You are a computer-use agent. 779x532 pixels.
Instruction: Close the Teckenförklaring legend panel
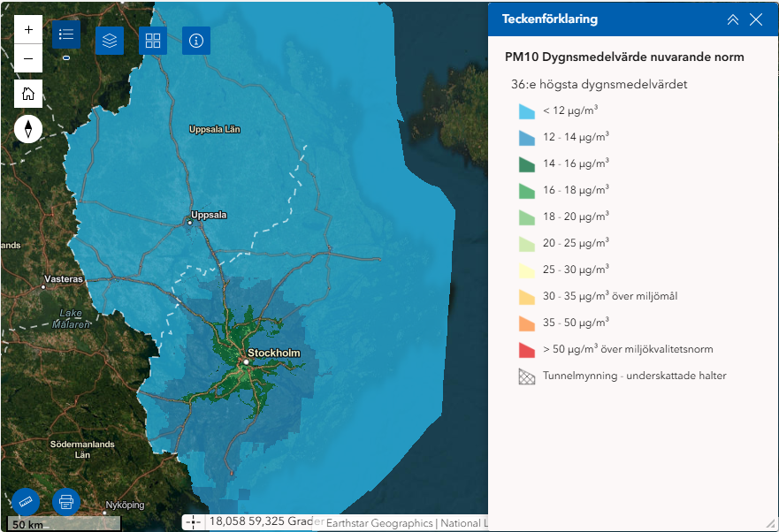coord(756,19)
